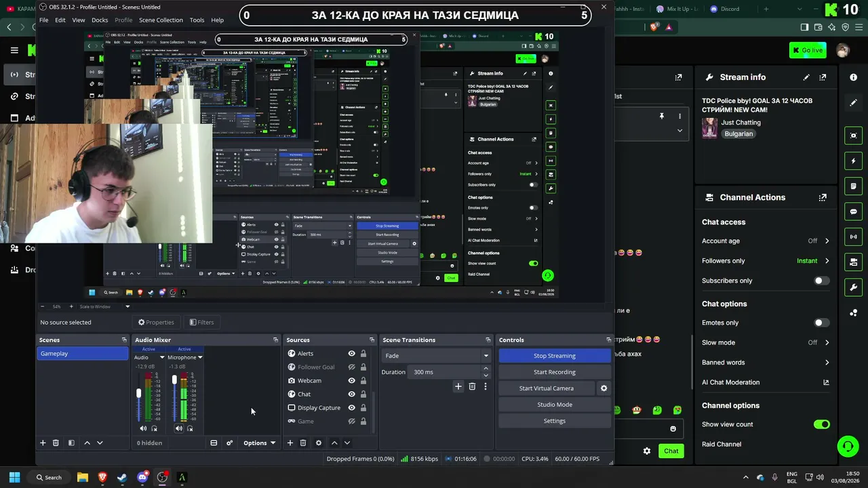
Task: Open the info icon in Kick sidebar
Action: (853, 77)
